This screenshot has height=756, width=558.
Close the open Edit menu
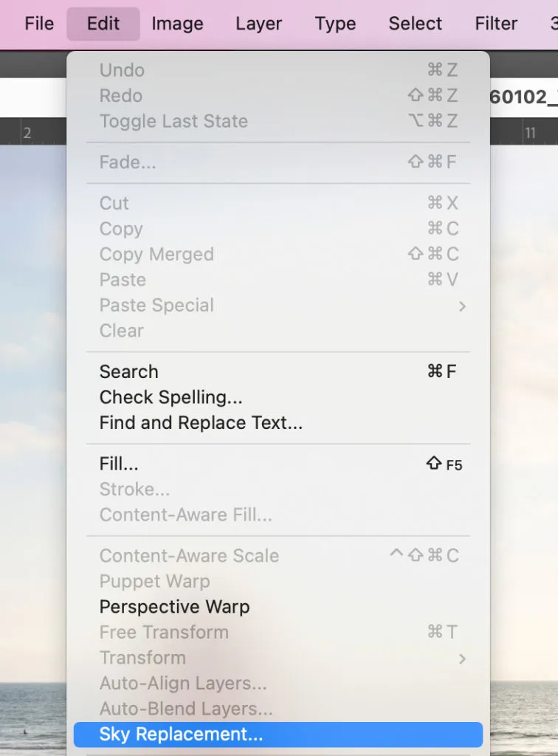point(103,24)
